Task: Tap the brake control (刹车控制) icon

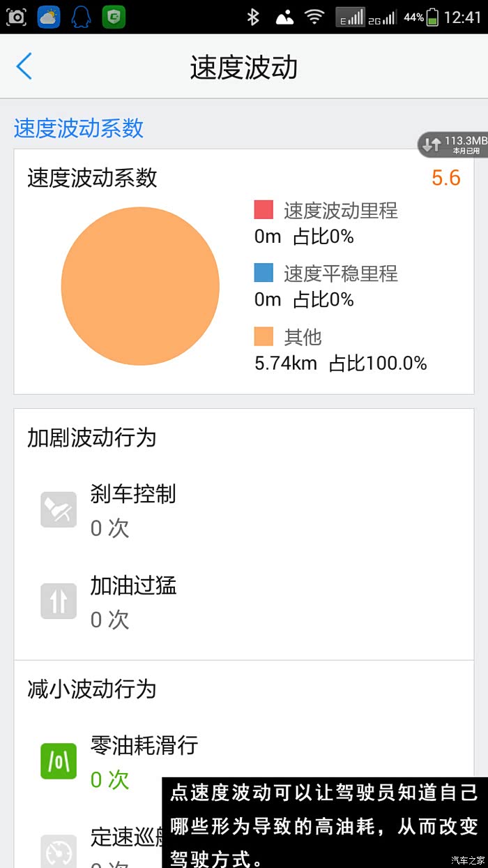Action: point(59,509)
